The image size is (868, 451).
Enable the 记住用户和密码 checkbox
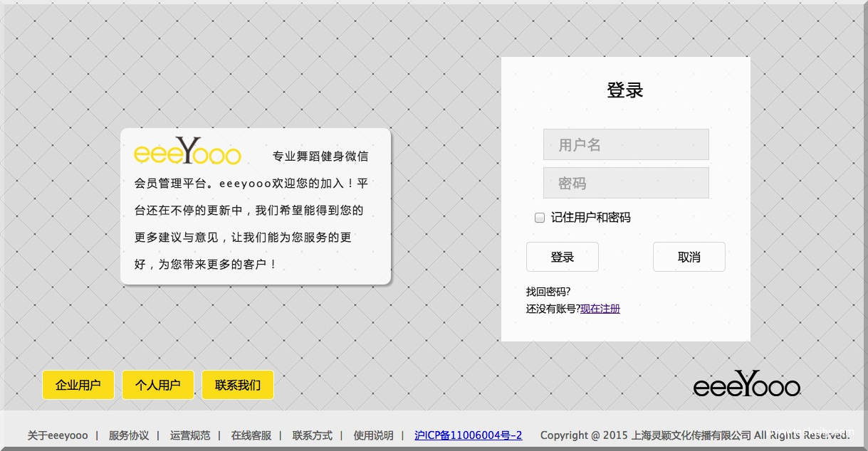[540, 218]
